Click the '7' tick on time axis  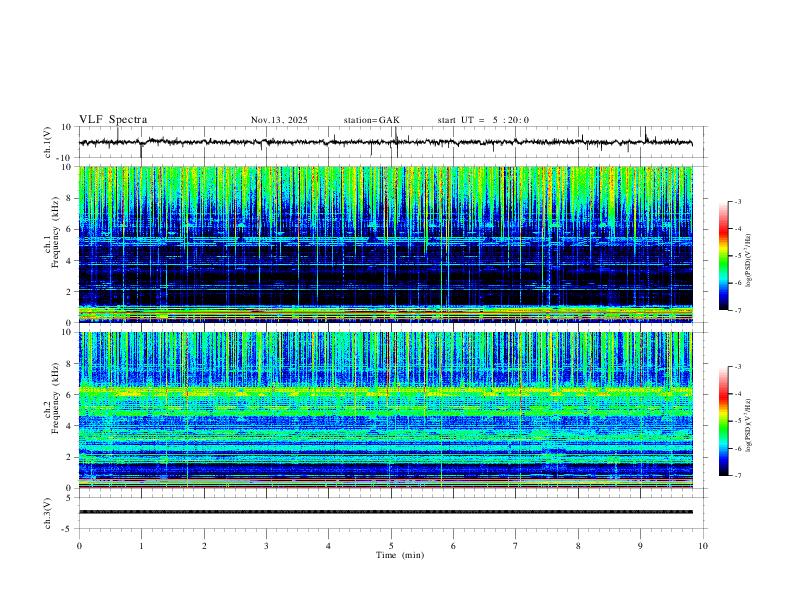tap(516, 546)
